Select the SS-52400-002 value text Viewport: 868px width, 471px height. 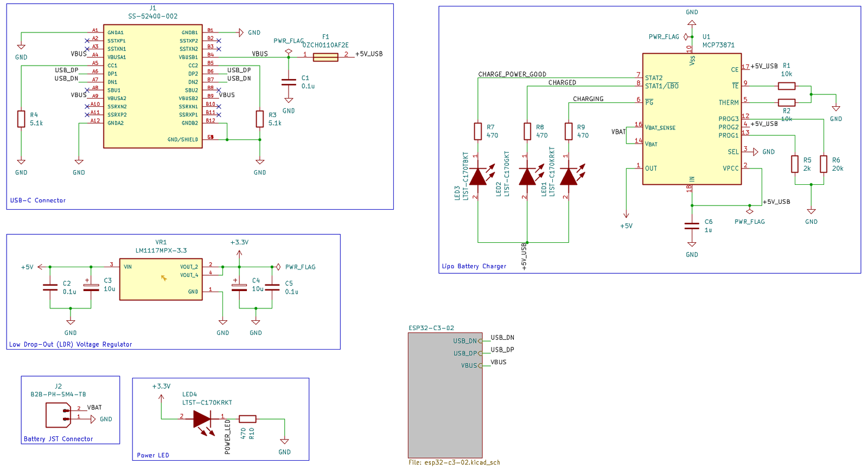pyautogui.click(x=153, y=16)
